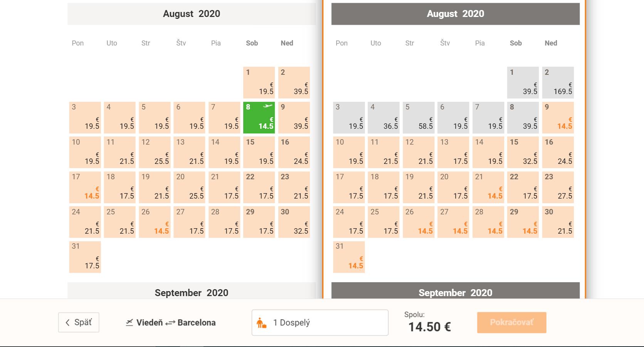Click the airplane icon on green August 8

click(x=267, y=106)
